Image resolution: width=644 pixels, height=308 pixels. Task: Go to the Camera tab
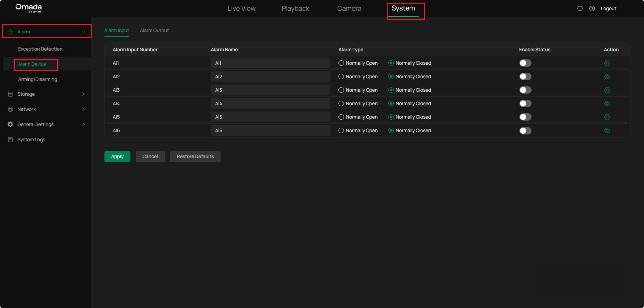click(x=349, y=8)
